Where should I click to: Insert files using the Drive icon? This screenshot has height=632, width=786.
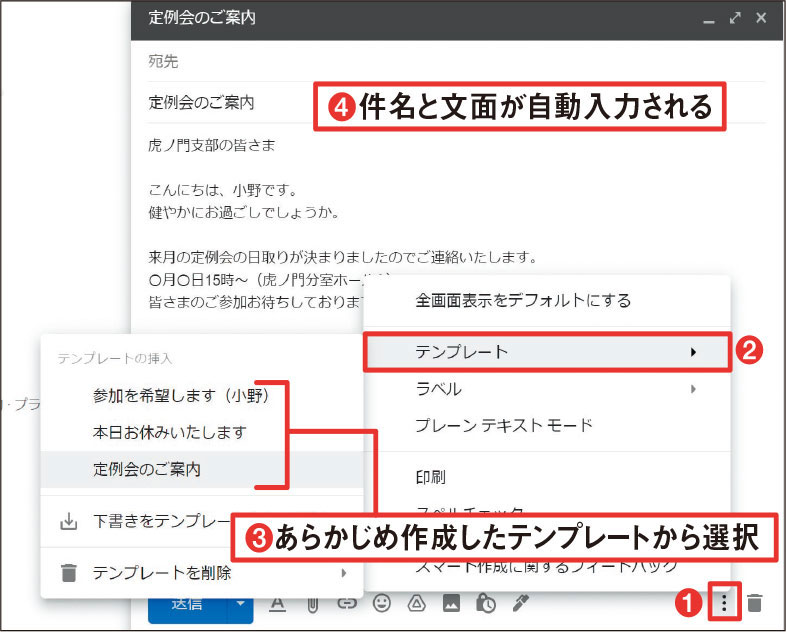click(417, 603)
